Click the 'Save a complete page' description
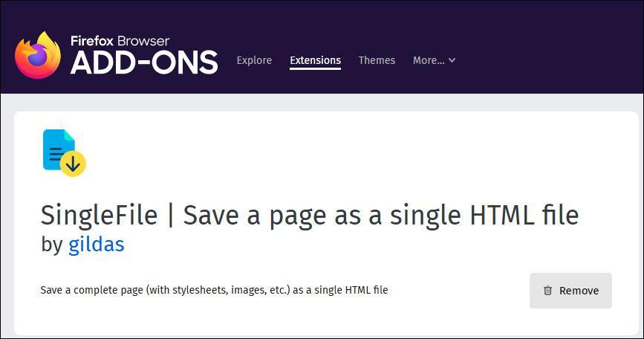This screenshot has height=339, width=644. pyautogui.click(x=214, y=290)
